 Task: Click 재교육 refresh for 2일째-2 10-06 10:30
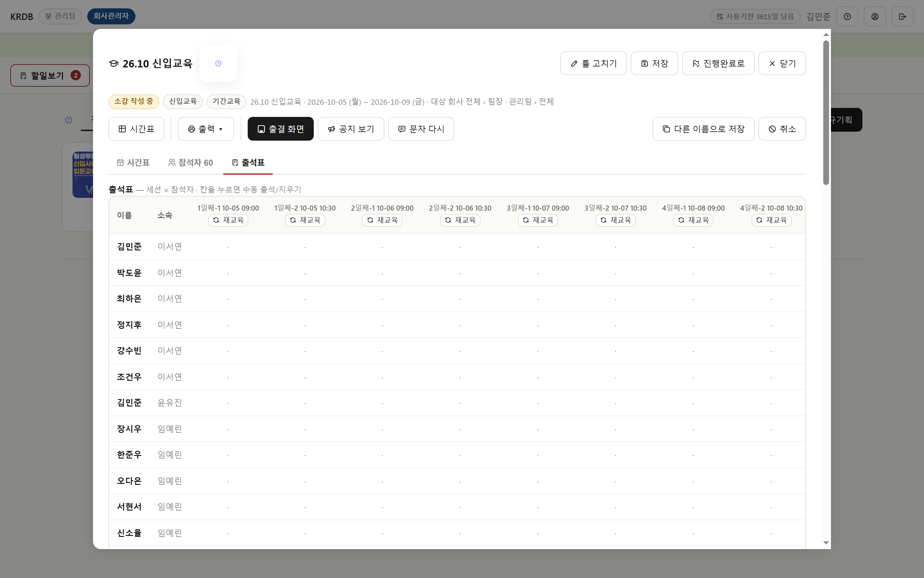tap(460, 220)
